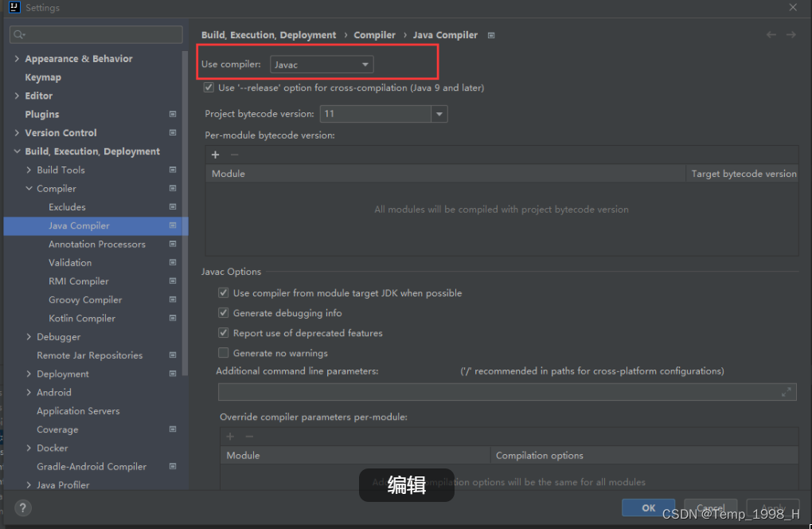Open Coverage settings
This screenshot has height=529, width=812.
click(57, 430)
